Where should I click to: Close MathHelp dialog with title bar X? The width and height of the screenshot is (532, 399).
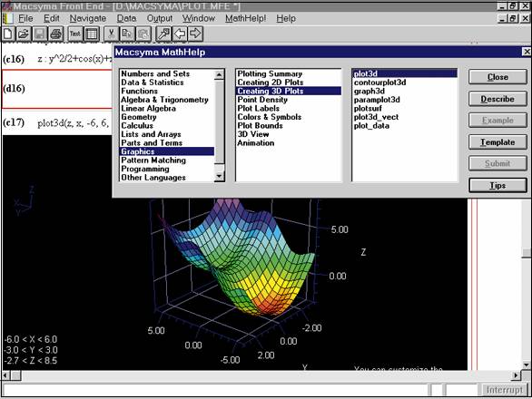527,52
